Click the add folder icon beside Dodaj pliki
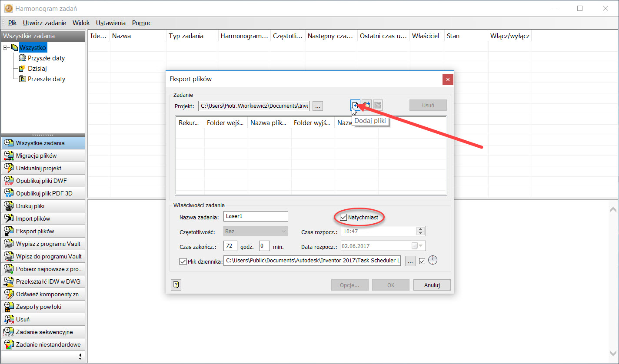 pos(366,105)
